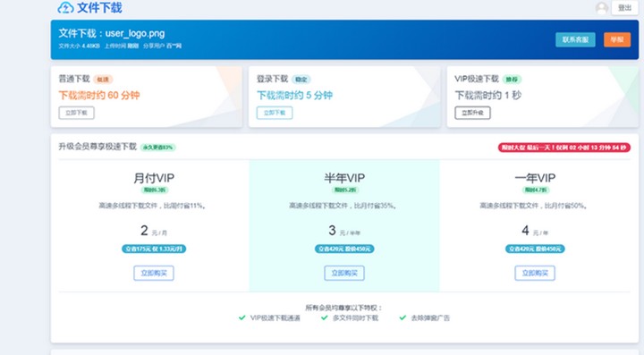This screenshot has width=644, height=355.
Task: Click 登出 to log out
Action: 624,8
